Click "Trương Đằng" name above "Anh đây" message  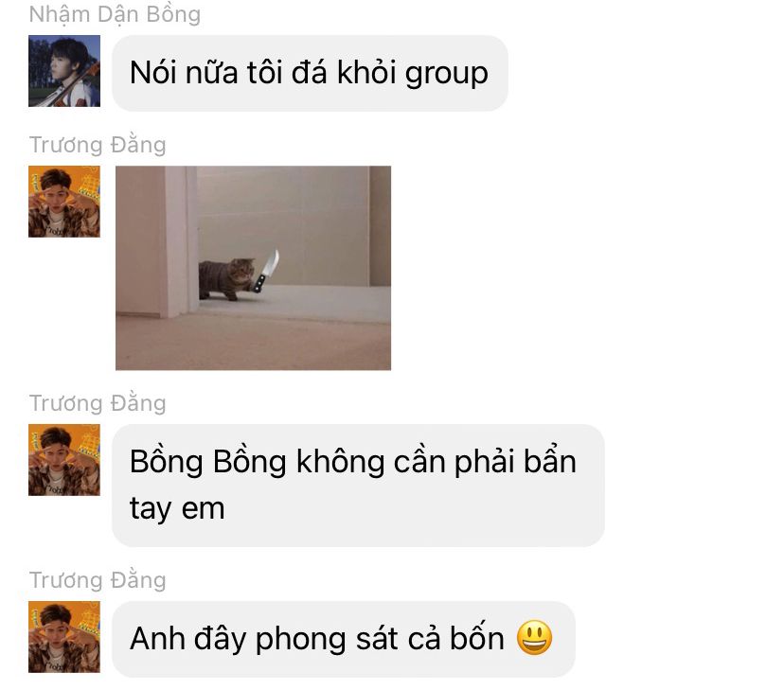click(x=98, y=580)
